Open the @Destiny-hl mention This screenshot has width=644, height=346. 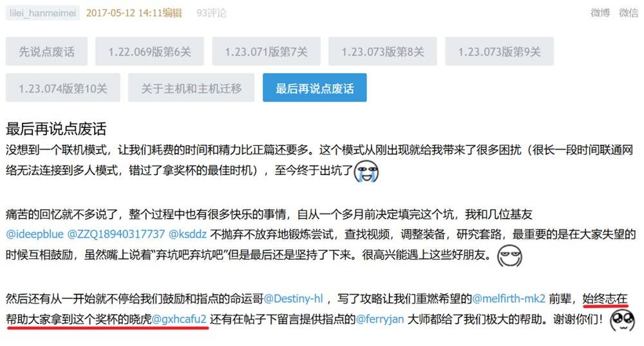tap(293, 298)
